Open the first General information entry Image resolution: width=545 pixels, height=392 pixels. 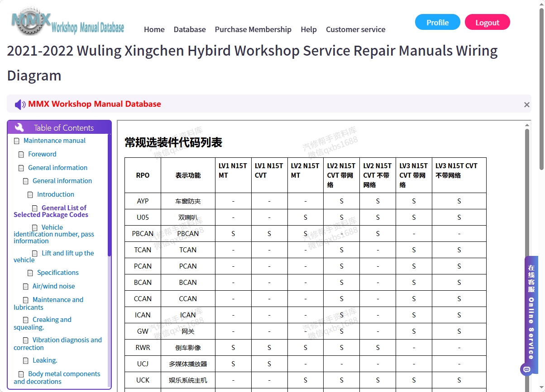point(57,168)
